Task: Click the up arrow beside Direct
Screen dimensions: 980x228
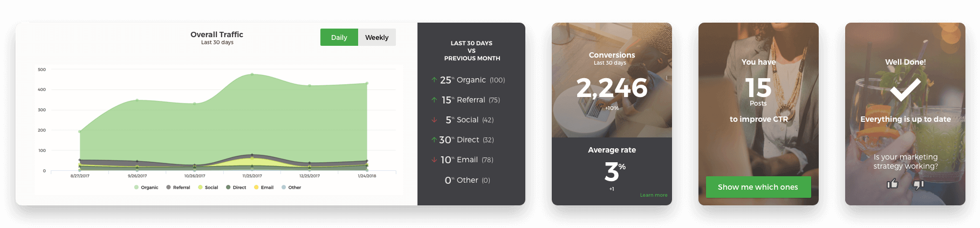Action: click(434, 140)
